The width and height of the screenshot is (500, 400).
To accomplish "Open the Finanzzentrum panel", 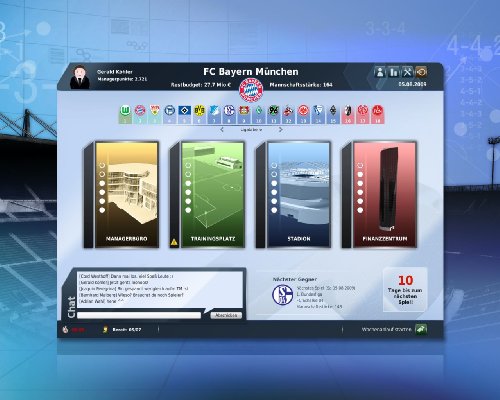I will coord(379,195).
